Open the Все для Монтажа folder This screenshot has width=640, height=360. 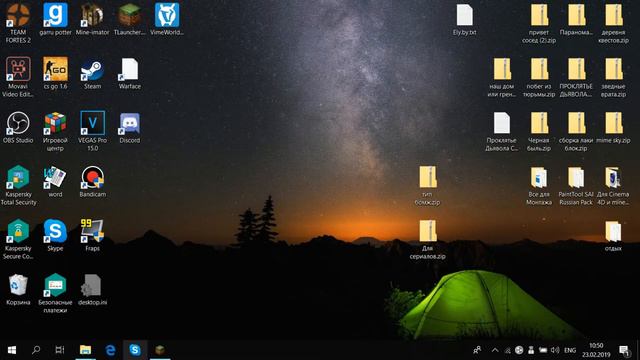click(539, 177)
